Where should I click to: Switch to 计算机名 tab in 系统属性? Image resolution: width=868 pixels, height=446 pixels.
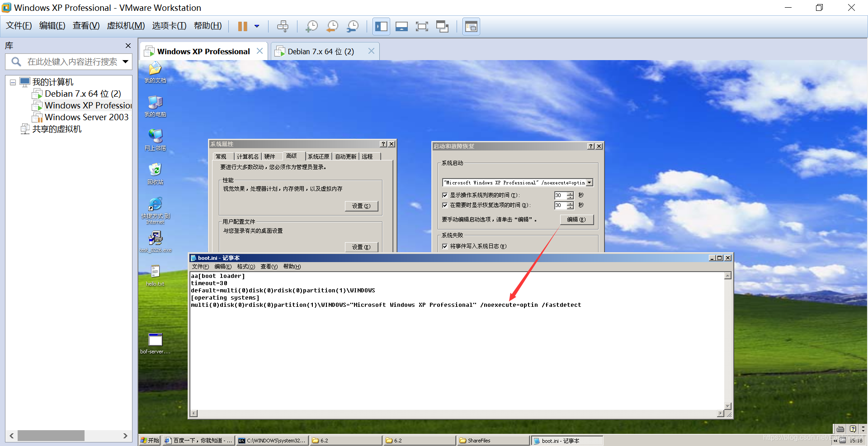coord(248,156)
